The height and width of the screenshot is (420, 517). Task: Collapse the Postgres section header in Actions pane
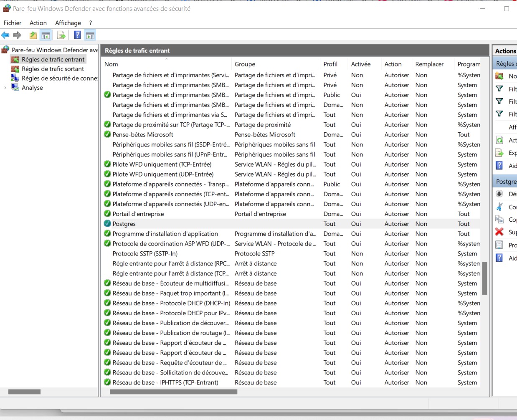(x=505, y=181)
